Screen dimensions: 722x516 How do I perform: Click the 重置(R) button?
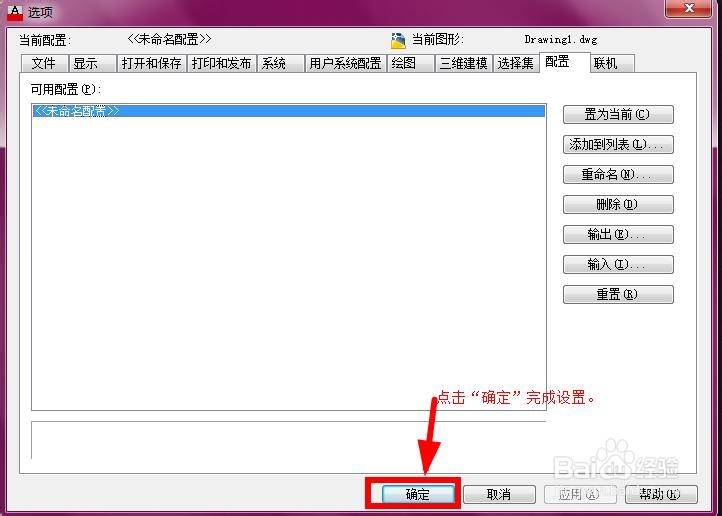coord(618,294)
